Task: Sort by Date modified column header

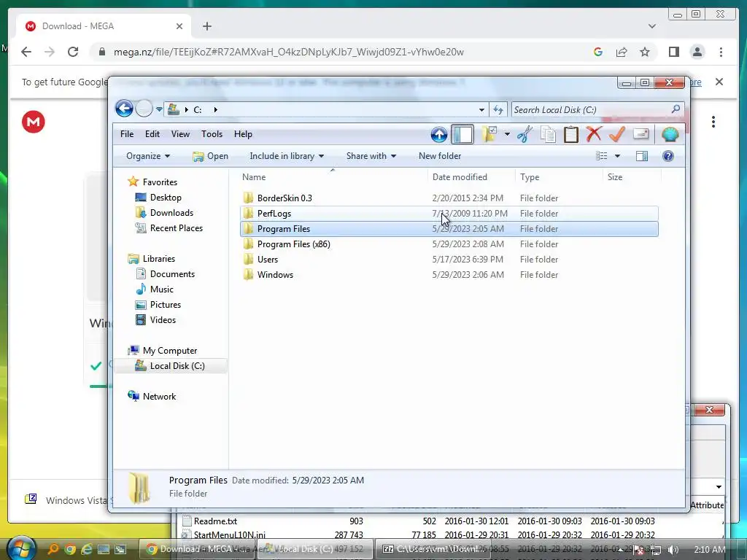Action: [472, 176]
